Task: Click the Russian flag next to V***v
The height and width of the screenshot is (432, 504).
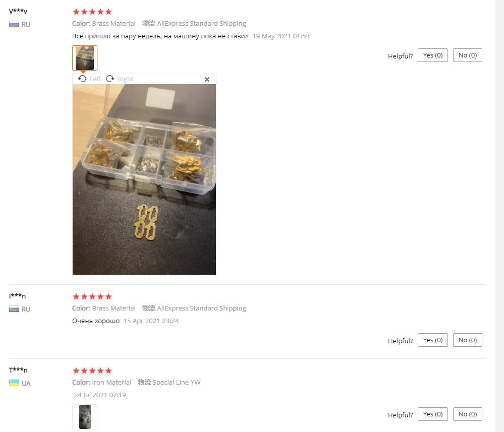Action: (14, 24)
